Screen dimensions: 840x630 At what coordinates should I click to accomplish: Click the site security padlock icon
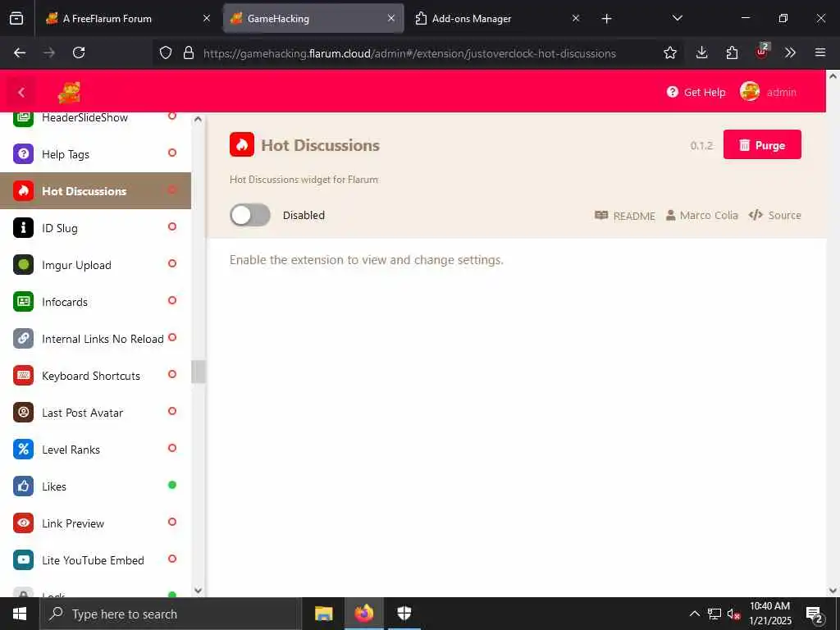pos(189,52)
